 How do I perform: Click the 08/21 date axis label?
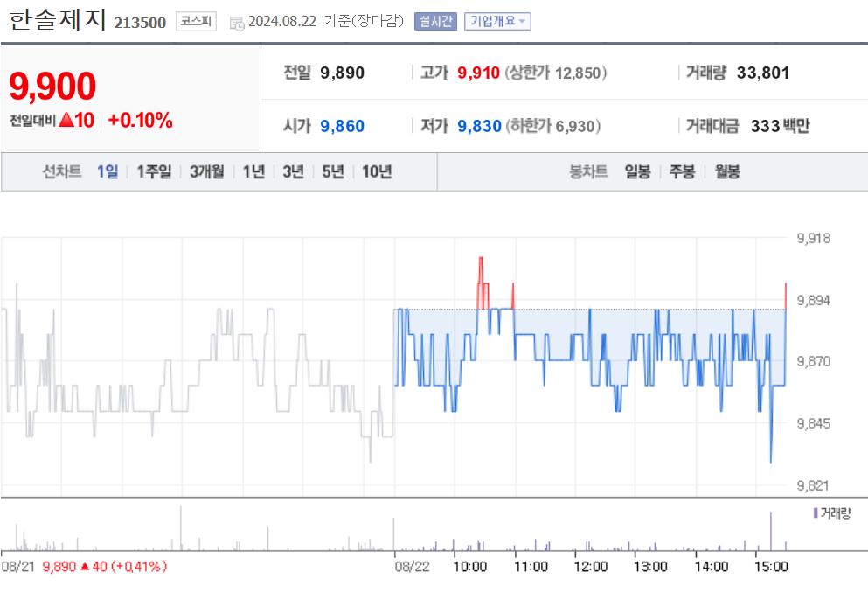(18, 567)
